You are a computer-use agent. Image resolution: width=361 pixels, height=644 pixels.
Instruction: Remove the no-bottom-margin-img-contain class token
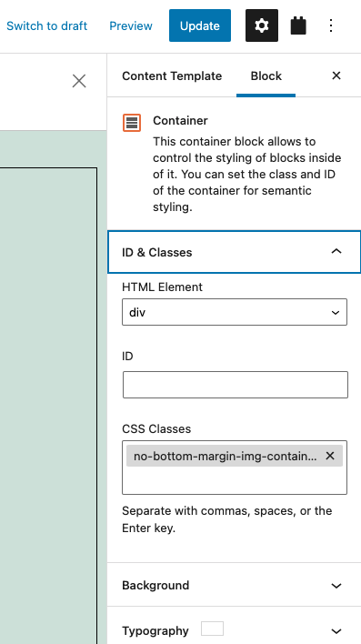pos(330,456)
